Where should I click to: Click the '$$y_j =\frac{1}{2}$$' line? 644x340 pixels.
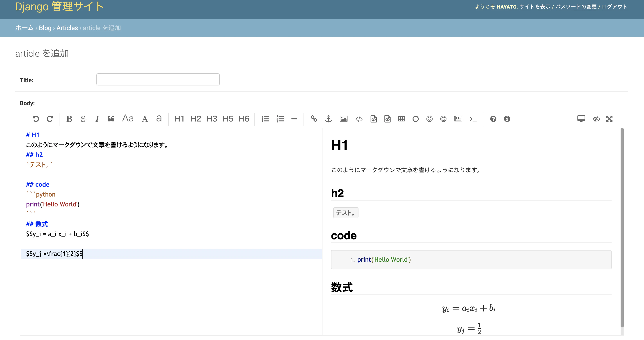pos(54,254)
